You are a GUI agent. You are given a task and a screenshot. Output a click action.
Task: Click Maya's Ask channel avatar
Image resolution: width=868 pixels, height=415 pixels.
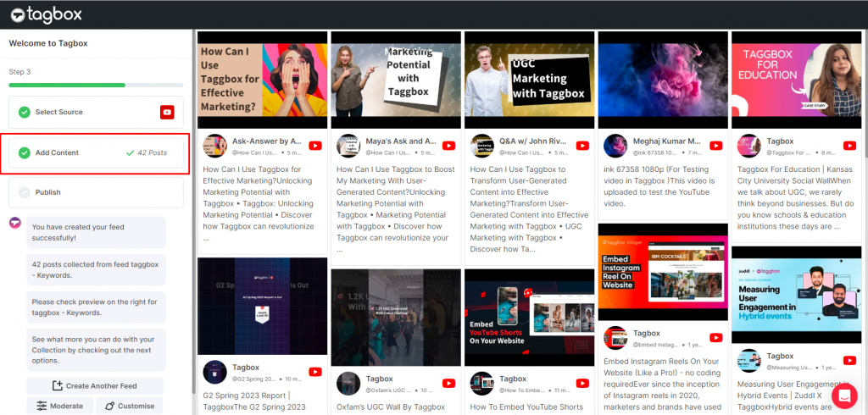348,146
